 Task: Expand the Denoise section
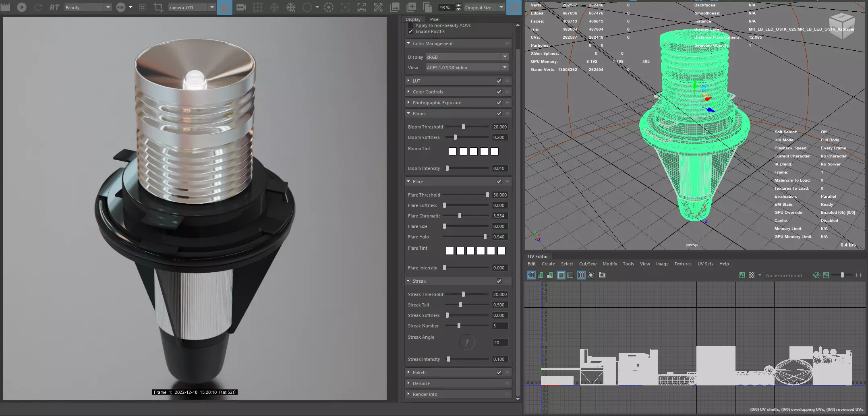point(458,383)
